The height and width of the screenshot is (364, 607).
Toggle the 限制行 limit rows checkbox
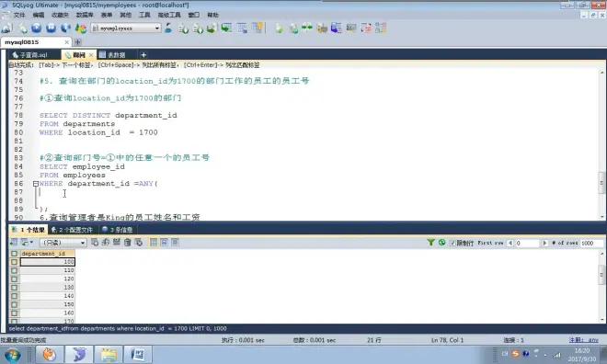452,243
